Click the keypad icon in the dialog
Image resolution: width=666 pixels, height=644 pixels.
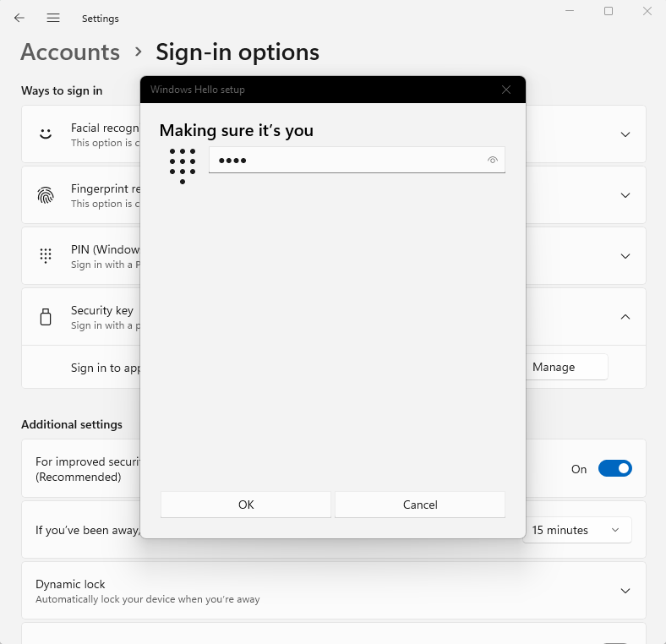pyautogui.click(x=183, y=166)
